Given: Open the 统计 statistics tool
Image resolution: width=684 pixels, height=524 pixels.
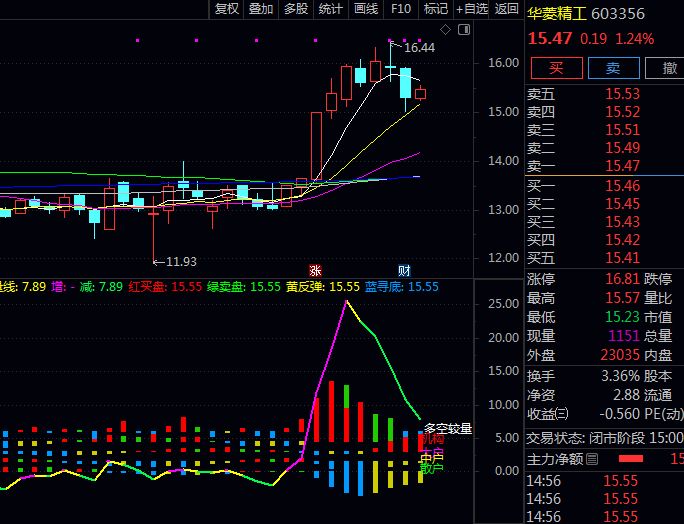Looking at the screenshot, I should tap(330, 9).
